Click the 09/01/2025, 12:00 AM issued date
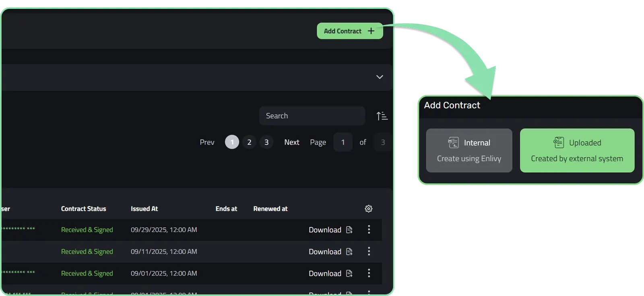644x296 pixels. pos(164,273)
